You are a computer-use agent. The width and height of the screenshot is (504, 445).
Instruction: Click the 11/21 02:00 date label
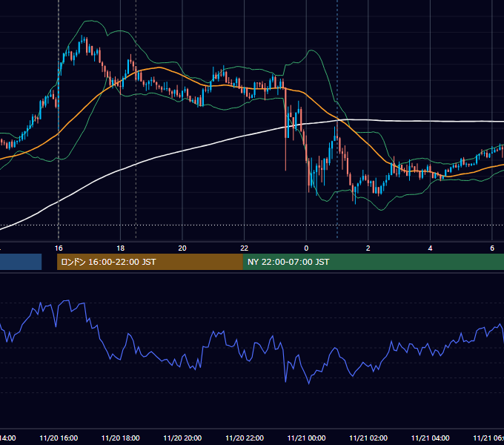pos(368,438)
